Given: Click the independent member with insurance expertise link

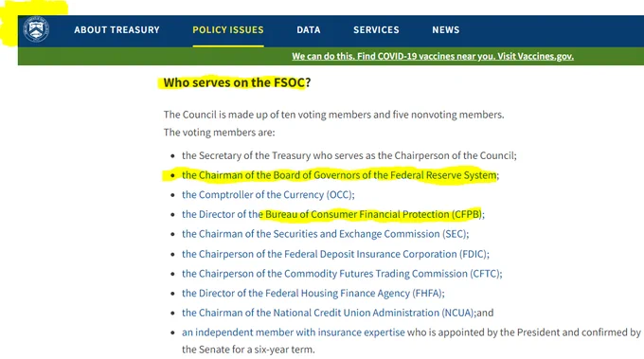Looking at the screenshot, I should 294,332.
